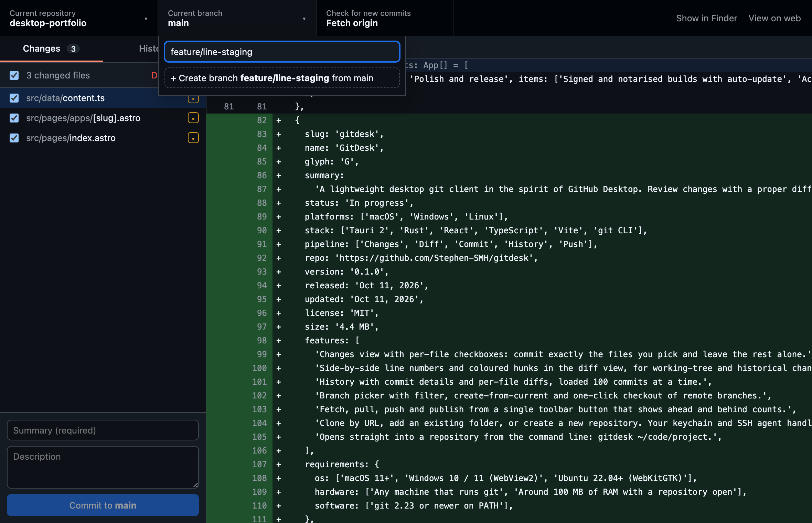
Task: Click diff line 82 gutter number
Action: [262, 120]
